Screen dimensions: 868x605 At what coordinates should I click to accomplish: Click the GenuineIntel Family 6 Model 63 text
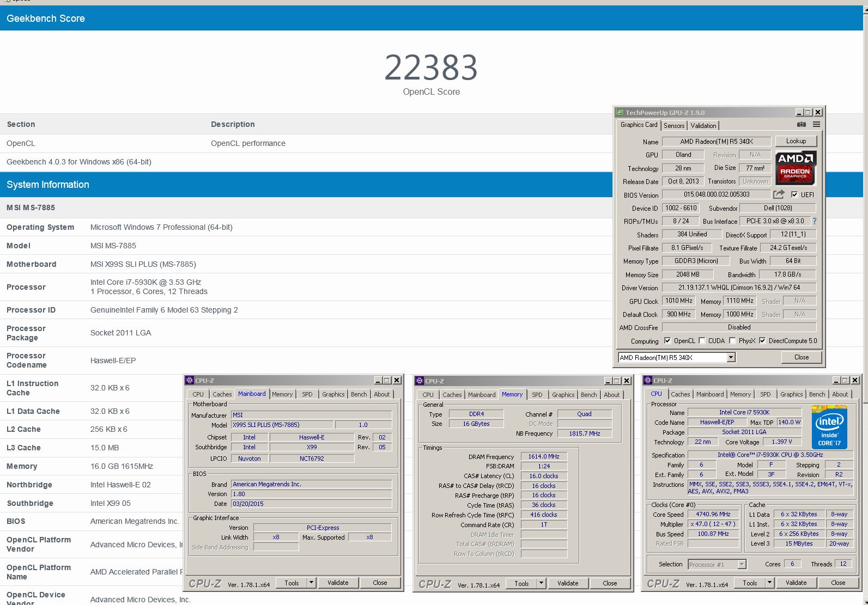pyautogui.click(x=164, y=310)
